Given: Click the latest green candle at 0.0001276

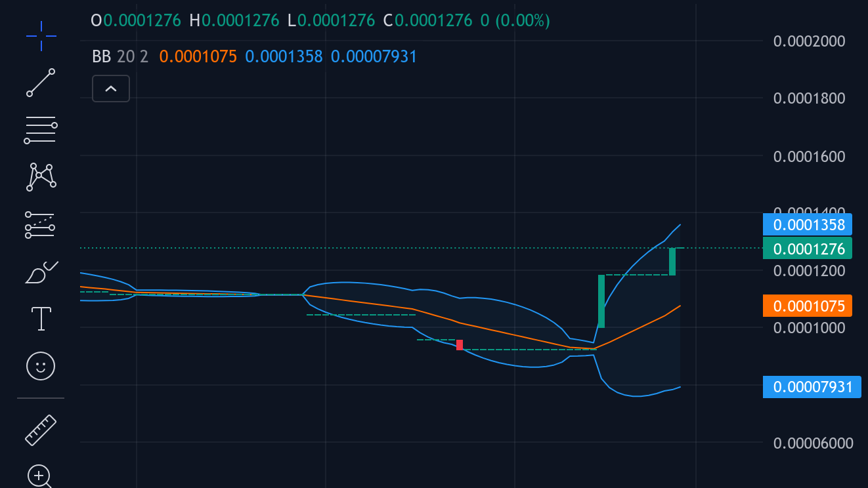Looking at the screenshot, I should (672, 262).
